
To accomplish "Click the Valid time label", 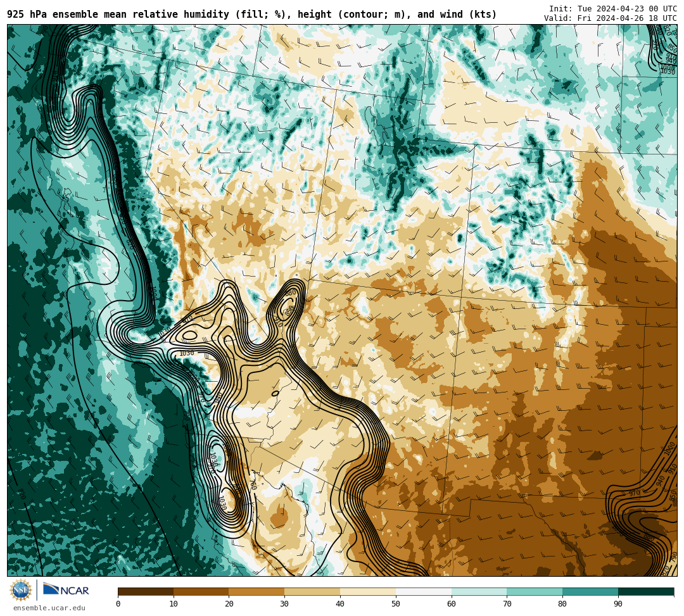I will pos(611,18).
